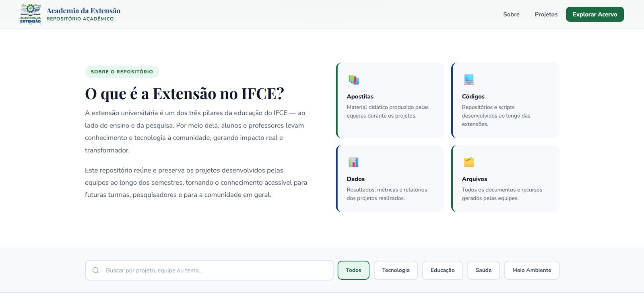
Task: Click the Dados card title
Action: [x=356, y=179]
